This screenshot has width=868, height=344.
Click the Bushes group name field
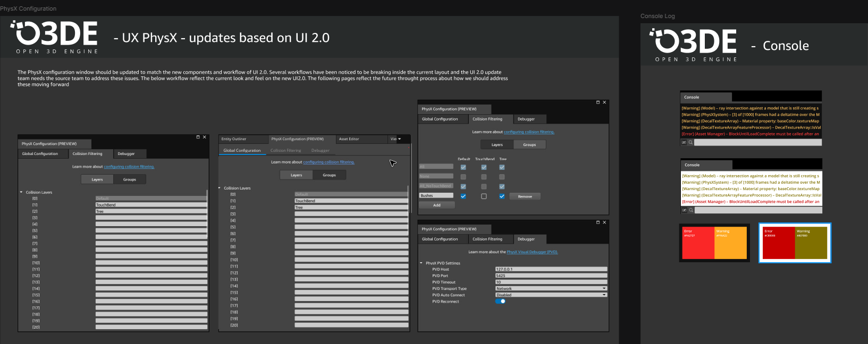[436, 195]
